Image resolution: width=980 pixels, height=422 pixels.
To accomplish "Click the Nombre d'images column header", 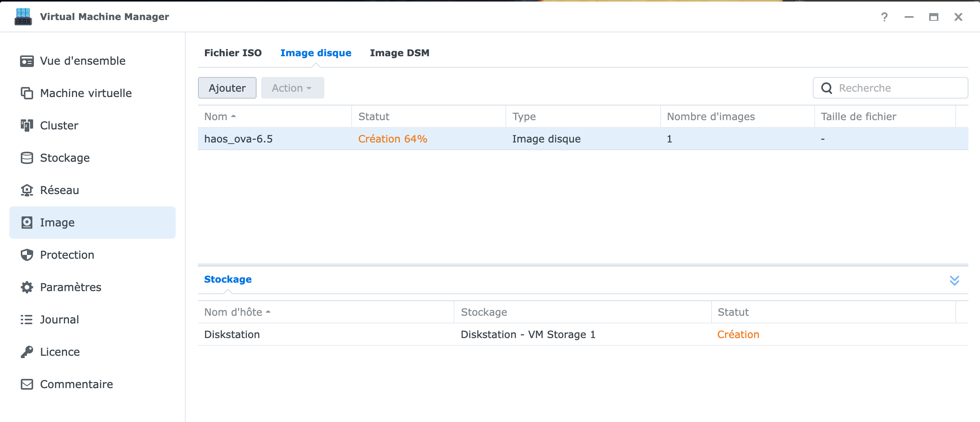I will [738, 117].
